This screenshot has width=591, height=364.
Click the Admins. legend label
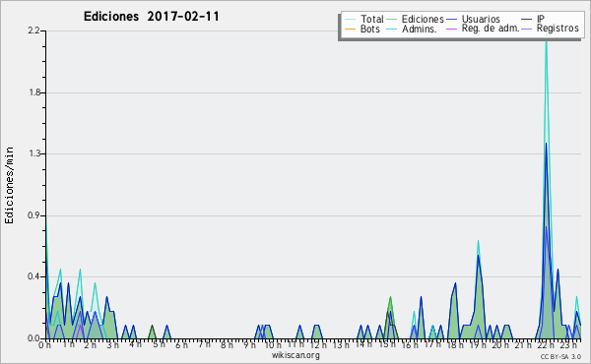[x=420, y=29]
